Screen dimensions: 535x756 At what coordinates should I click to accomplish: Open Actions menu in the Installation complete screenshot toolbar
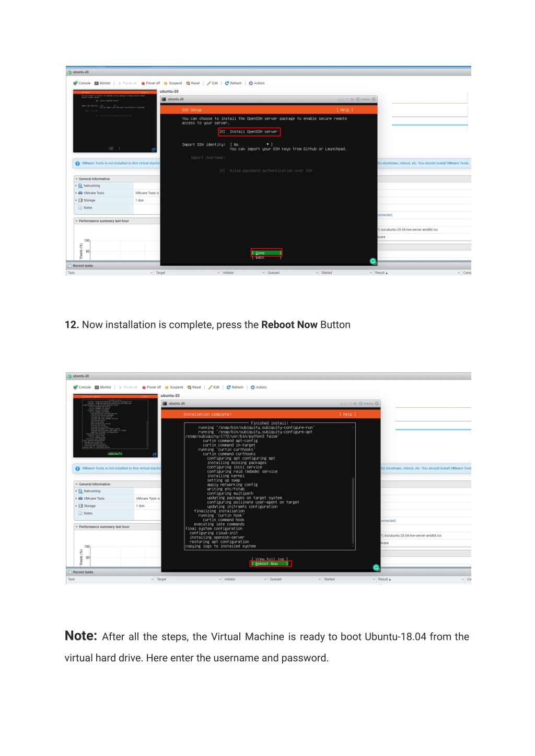point(259,387)
